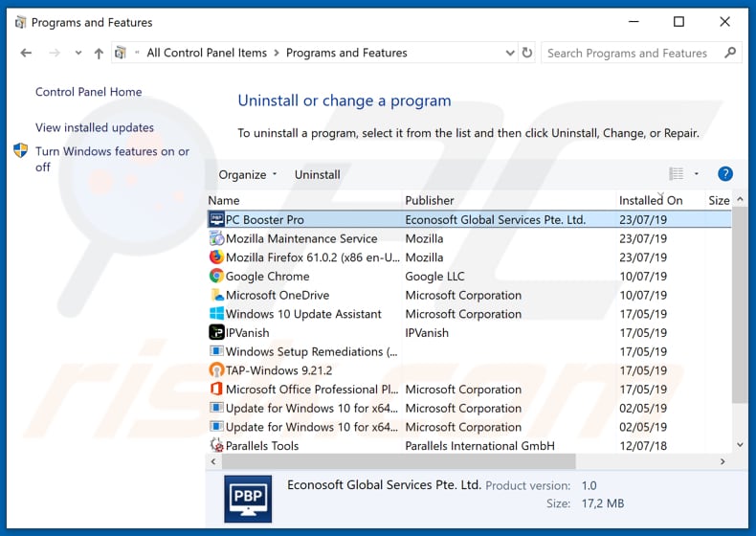This screenshot has width=756, height=536.
Task: Open Control Panel Home link
Action: 88,93
